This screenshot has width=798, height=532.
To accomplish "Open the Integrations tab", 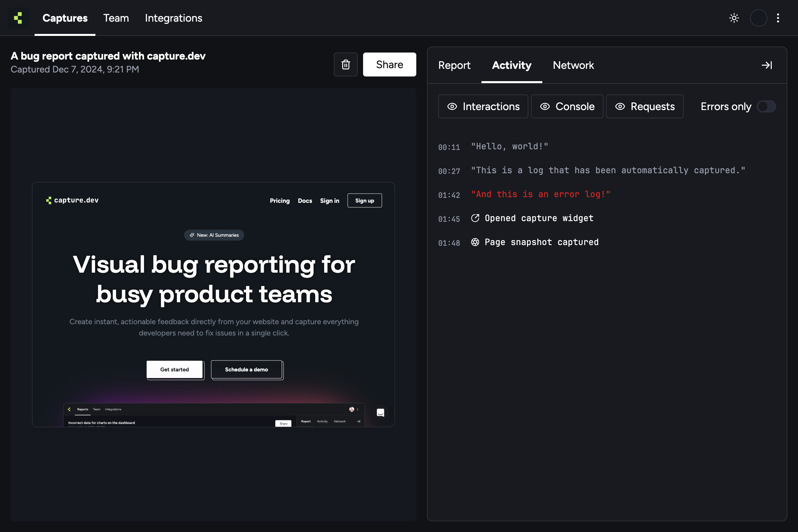I will point(173,18).
